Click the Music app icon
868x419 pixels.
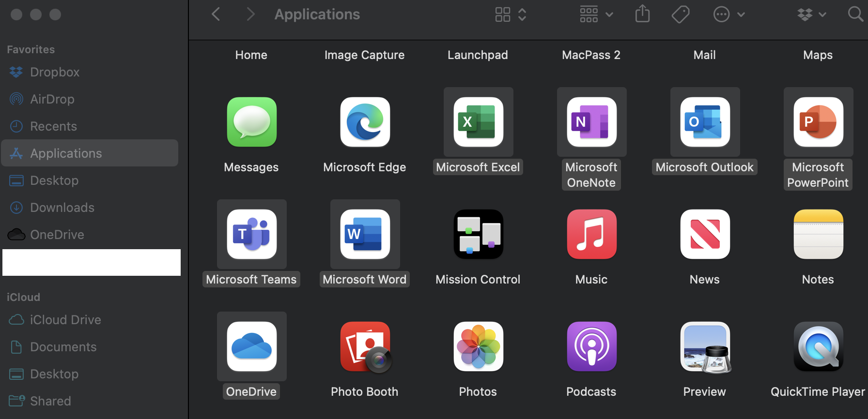(591, 234)
